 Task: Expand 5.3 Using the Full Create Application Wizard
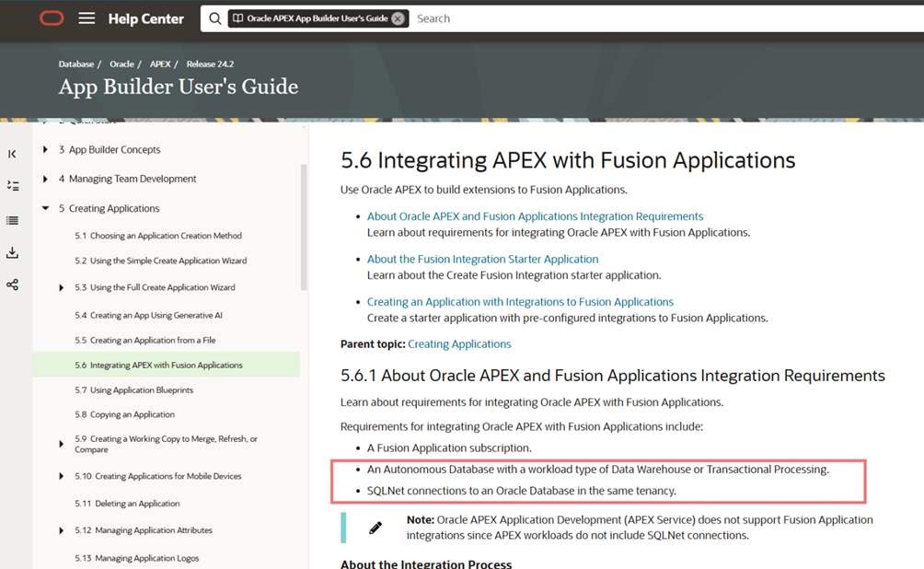tap(62, 288)
